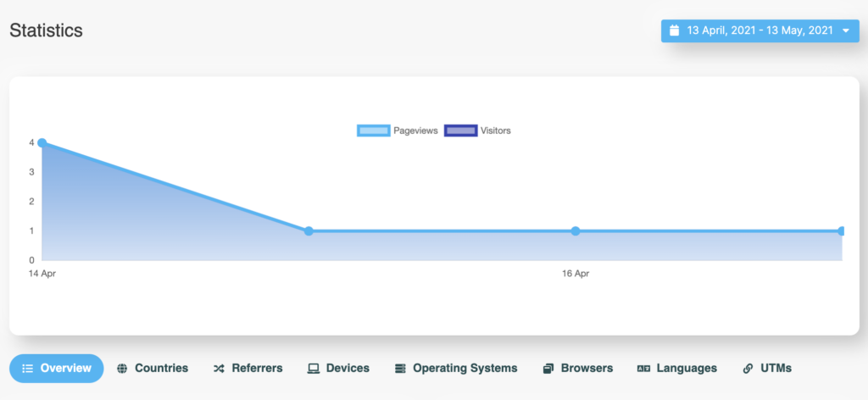Click the laptop icon next to Devices
This screenshot has height=400, width=868.
coord(314,369)
